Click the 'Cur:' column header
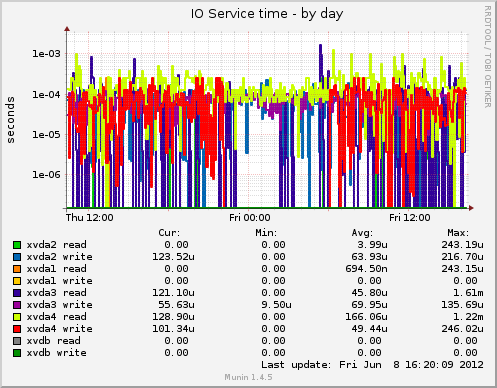 tap(169, 233)
